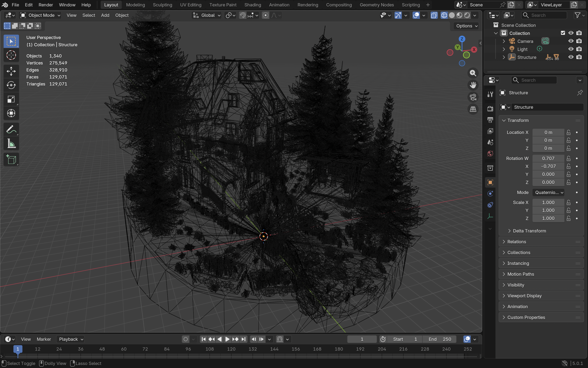Viewport: 588px width, 368px height.
Task: Uncheck the Collection exclude checkbox
Action: pyautogui.click(x=563, y=33)
